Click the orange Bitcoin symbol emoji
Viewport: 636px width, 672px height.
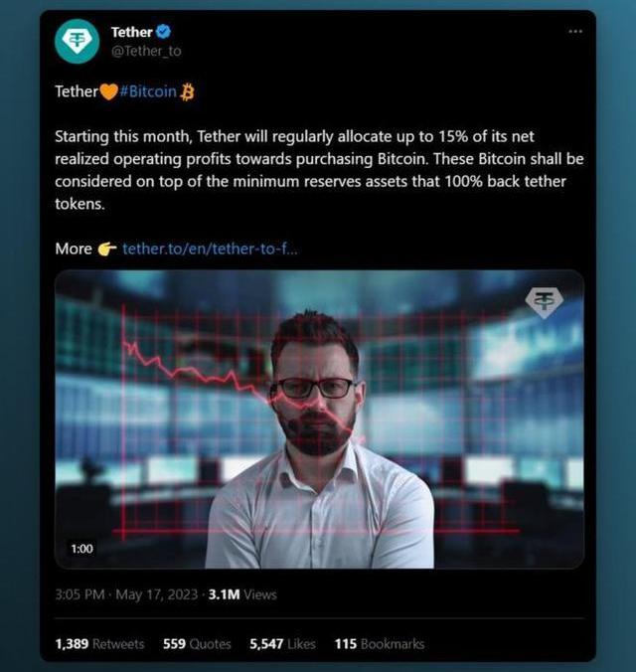pos(188,91)
